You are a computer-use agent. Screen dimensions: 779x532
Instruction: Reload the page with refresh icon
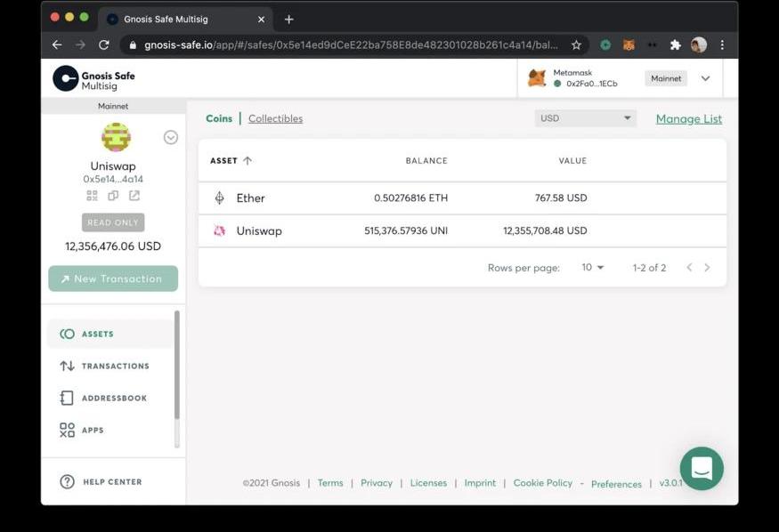(x=104, y=45)
